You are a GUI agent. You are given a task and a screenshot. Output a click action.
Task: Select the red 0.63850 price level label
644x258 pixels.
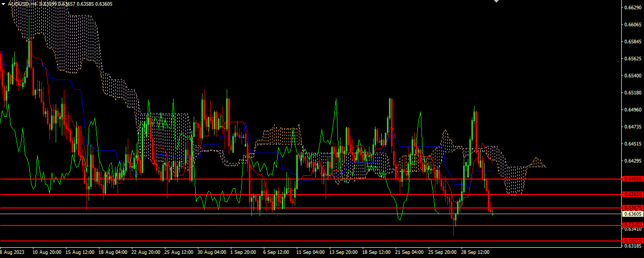[x=632, y=194]
